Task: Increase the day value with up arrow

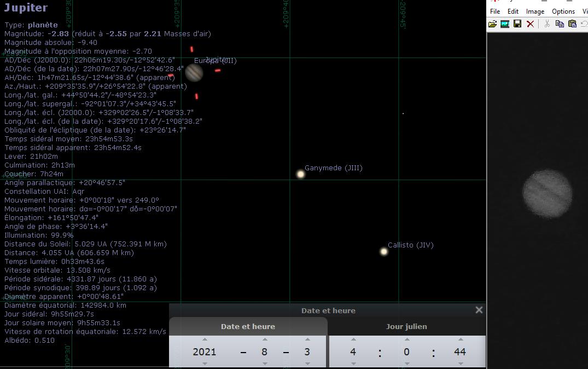Action: [307, 339]
